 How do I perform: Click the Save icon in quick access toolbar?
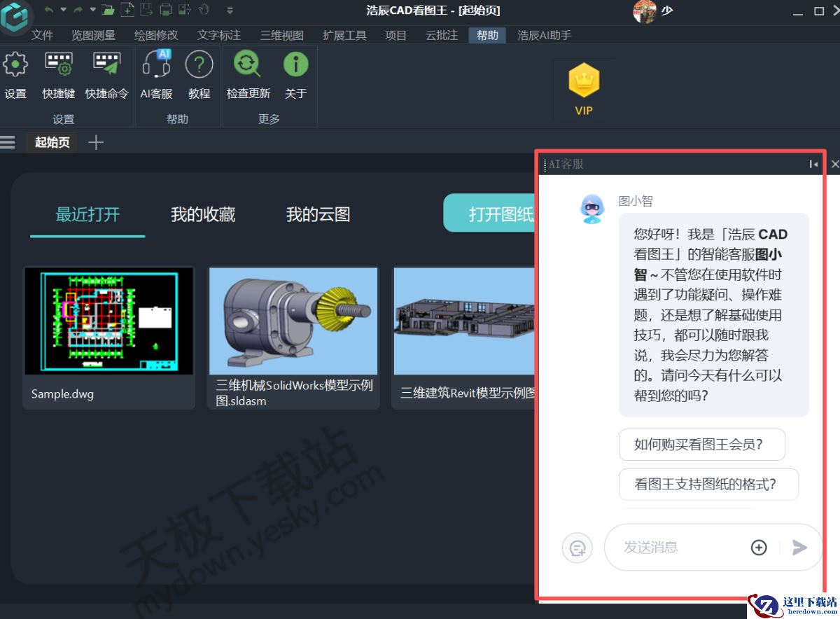pos(145,11)
